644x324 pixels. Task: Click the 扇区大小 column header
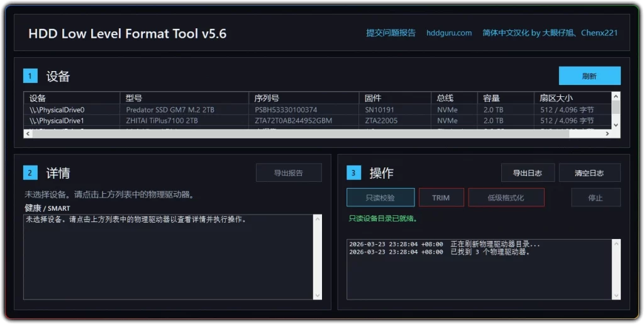point(572,98)
